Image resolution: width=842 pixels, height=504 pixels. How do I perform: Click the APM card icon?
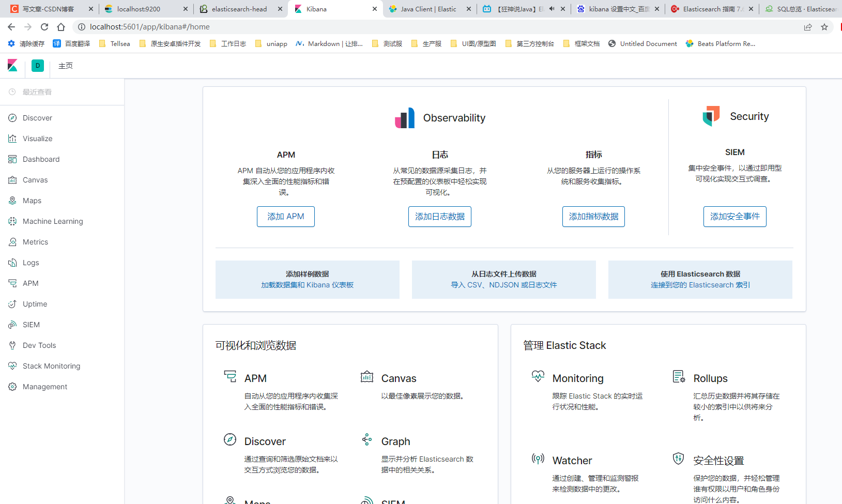click(x=230, y=376)
